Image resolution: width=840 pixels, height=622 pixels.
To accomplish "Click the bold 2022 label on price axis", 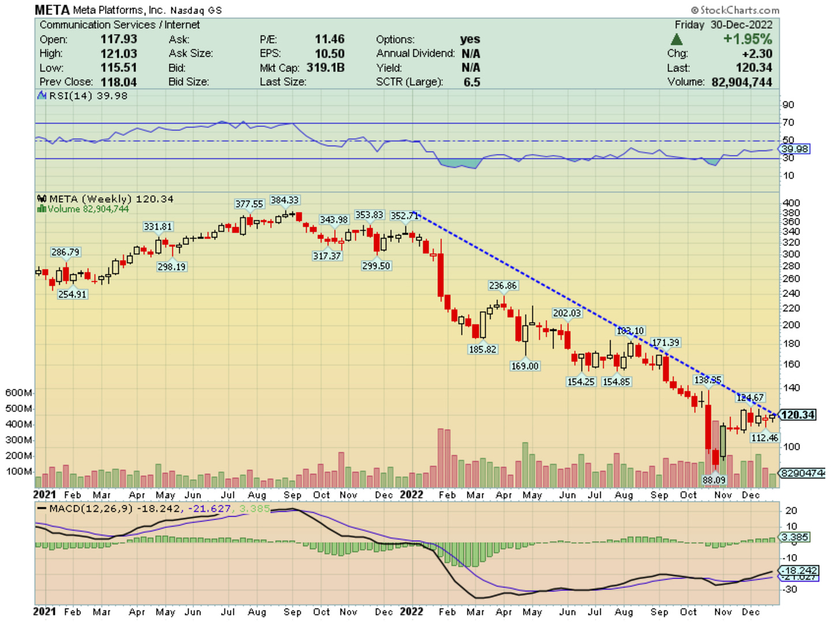I will 411,495.
